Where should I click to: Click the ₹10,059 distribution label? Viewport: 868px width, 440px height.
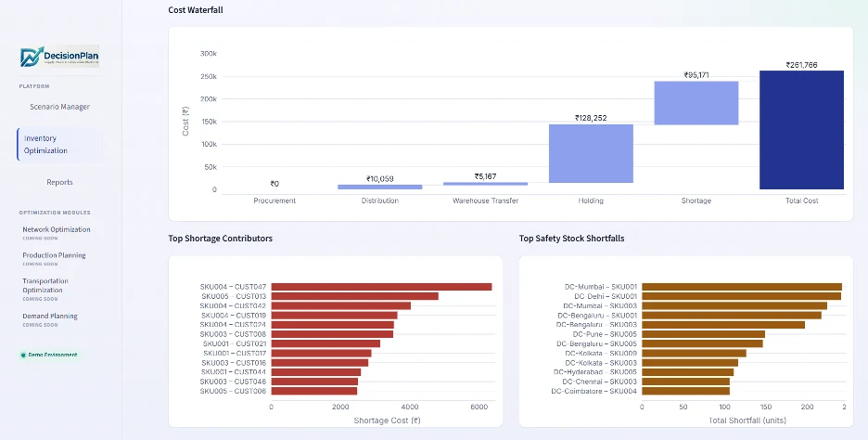coord(380,179)
